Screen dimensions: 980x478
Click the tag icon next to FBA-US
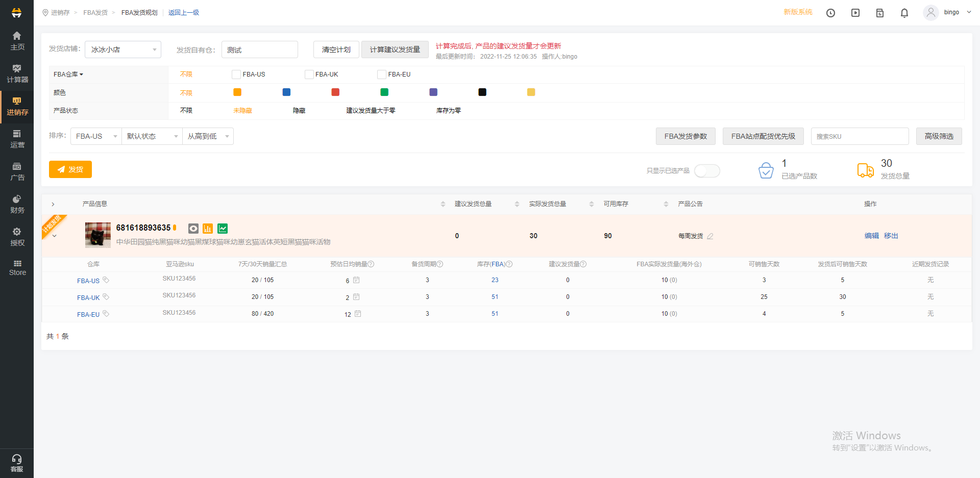106,280
